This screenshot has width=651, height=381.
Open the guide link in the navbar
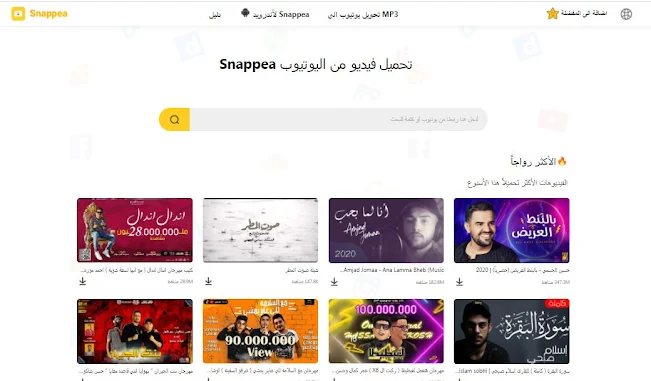pos(215,15)
